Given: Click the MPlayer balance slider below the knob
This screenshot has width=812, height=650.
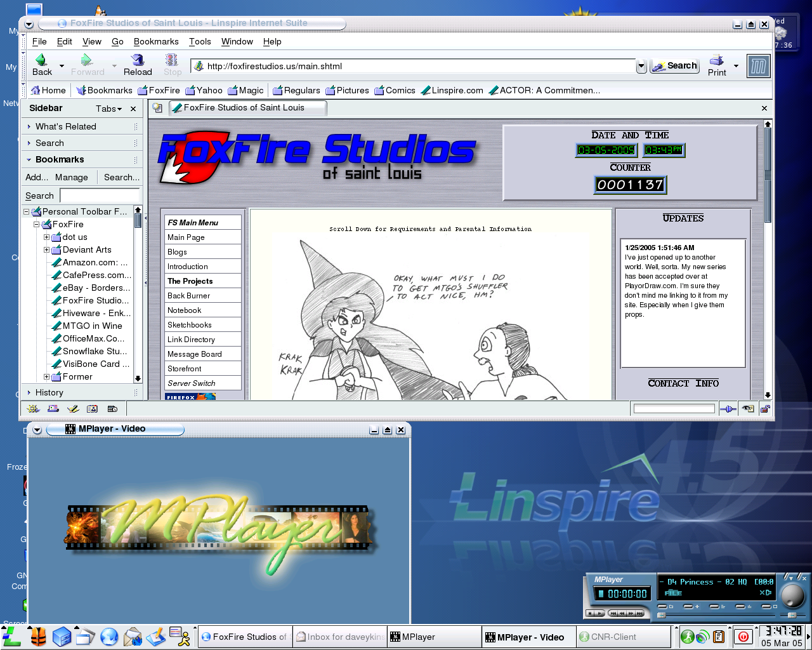Looking at the screenshot, I should (792, 615).
